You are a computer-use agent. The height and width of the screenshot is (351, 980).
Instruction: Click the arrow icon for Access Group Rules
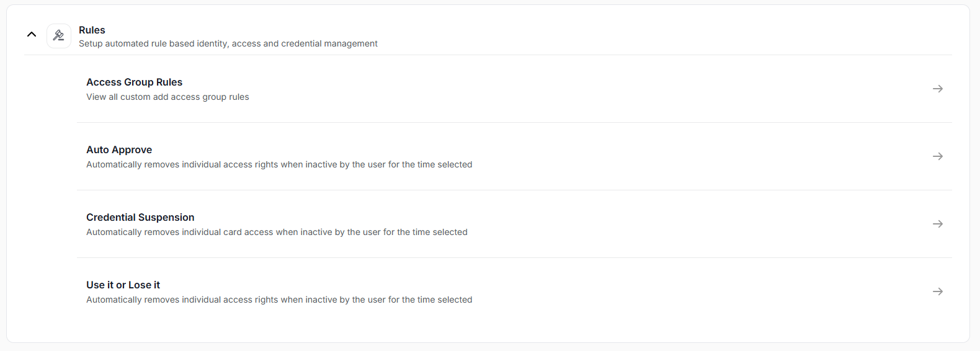click(x=937, y=89)
